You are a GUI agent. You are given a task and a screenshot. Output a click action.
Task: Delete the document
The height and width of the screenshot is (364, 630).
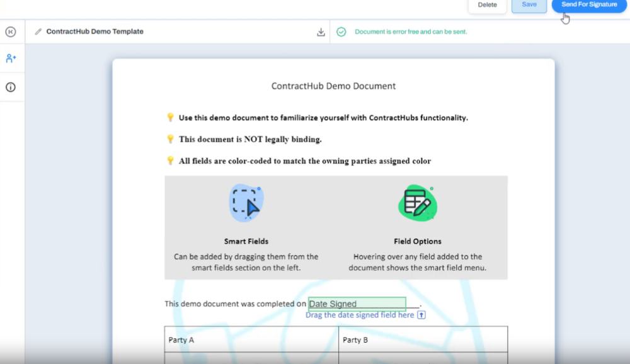pyautogui.click(x=487, y=5)
